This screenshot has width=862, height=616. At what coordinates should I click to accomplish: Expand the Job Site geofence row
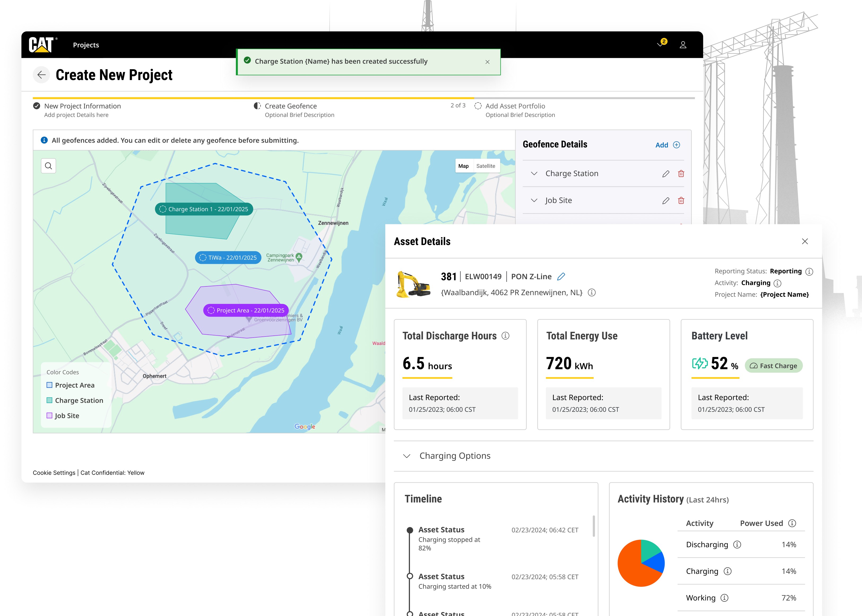click(534, 201)
